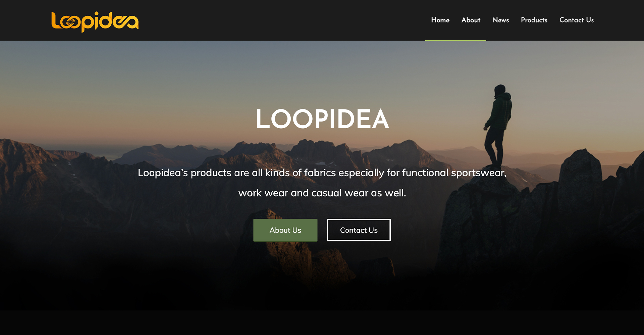Viewport: 644px width, 335px height.
Task: Click the infinity loop symbol inside logo
Action: (70, 23)
